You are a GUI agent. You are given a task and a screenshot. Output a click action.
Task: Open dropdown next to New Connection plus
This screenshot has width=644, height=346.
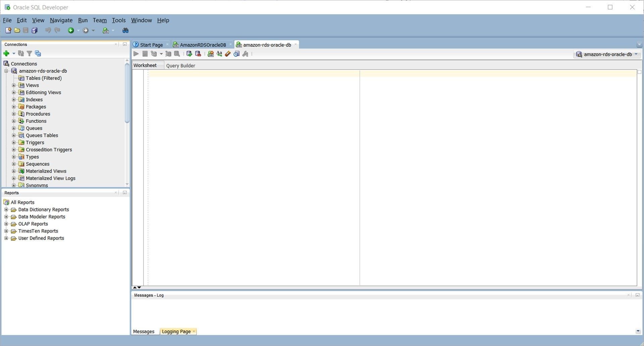point(14,53)
